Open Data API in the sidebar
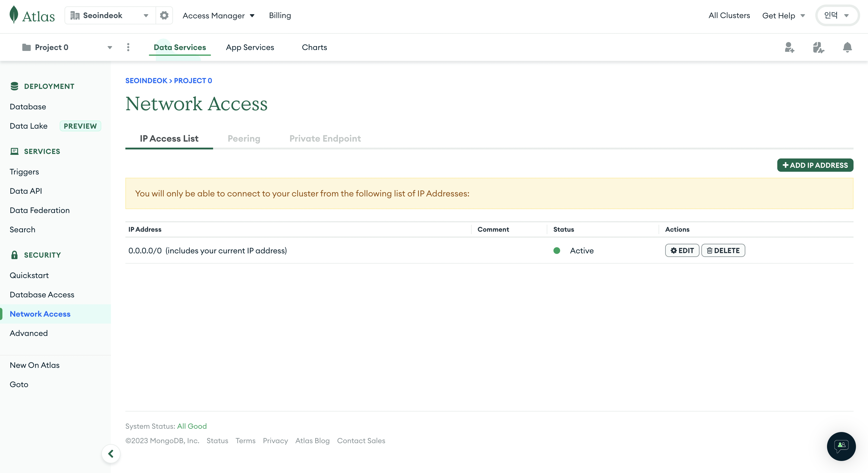Image resolution: width=868 pixels, height=473 pixels. [26, 191]
